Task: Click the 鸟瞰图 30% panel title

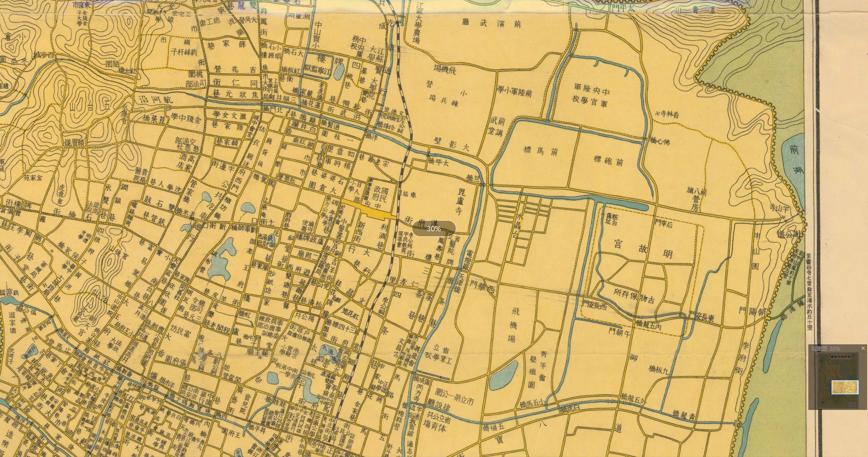Action: click(826, 348)
